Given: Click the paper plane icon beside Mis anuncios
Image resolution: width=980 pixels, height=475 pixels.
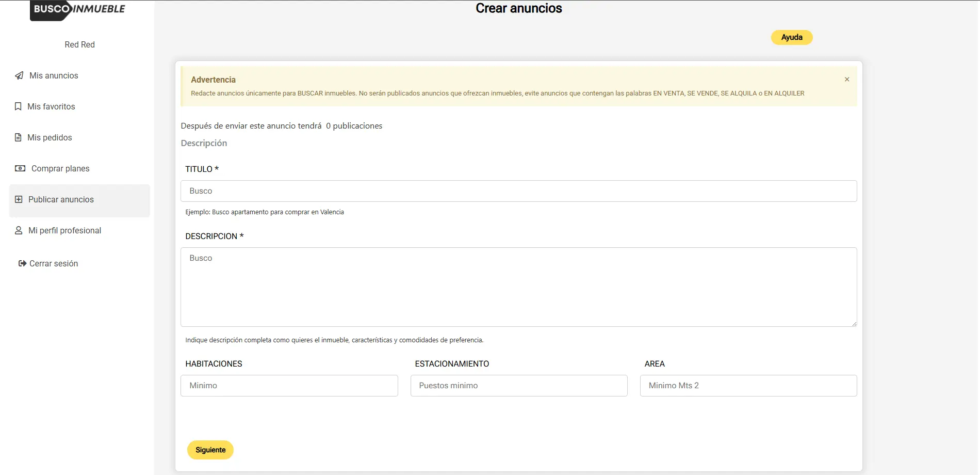Looking at the screenshot, I should click(x=19, y=75).
